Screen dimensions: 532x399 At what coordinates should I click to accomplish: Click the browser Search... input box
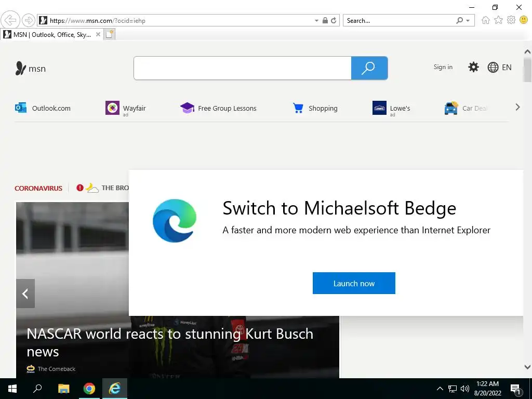400,21
